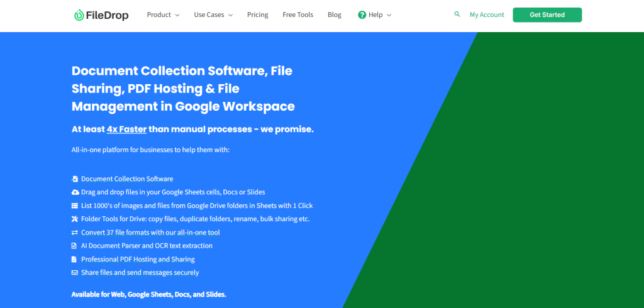The height and width of the screenshot is (308, 644).
Task: Expand the Product menu chevron
Action: point(177,15)
